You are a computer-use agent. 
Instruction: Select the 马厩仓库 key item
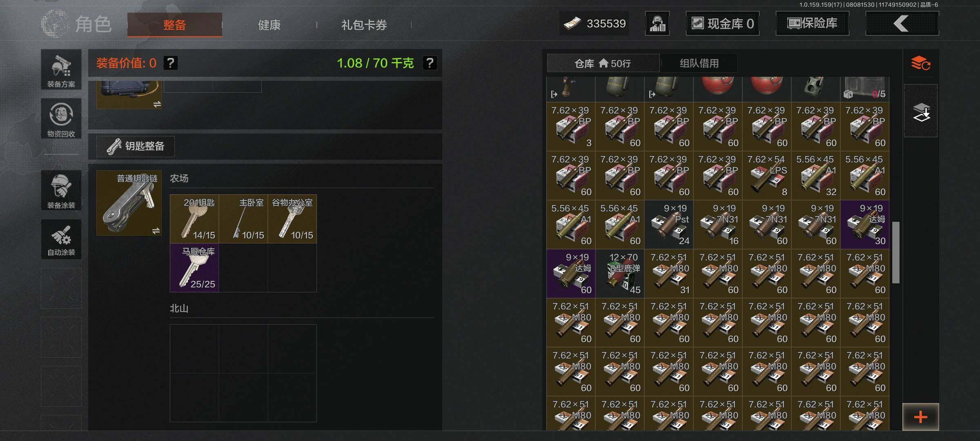(x=194, y=268)
